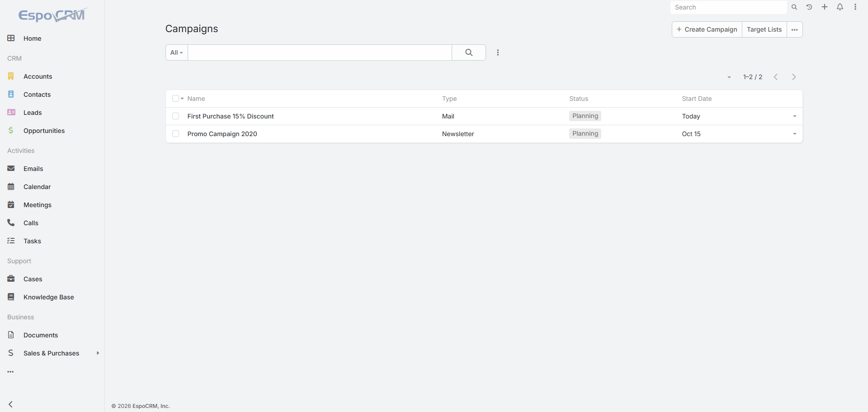Click the last viewed history icon

(x=809, y=7)
